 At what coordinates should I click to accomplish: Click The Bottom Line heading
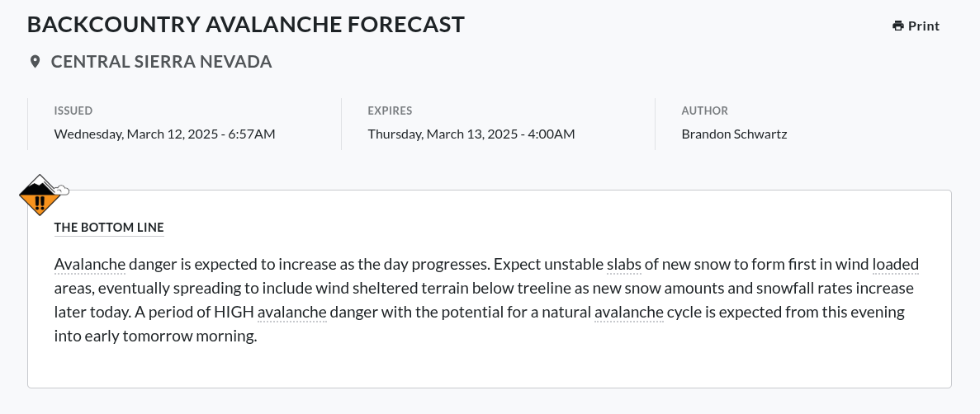(x=109, y=227)
